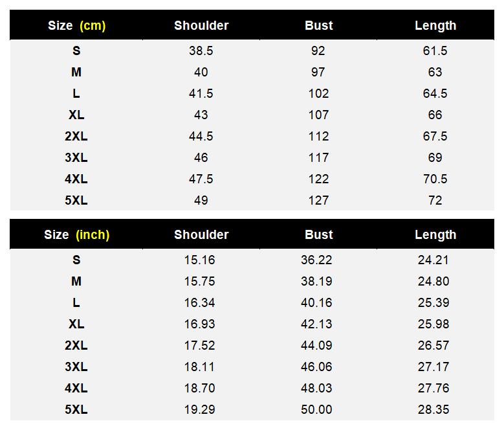Select the 42.13 bust value

pyautogui.click(x=316, y=324)
